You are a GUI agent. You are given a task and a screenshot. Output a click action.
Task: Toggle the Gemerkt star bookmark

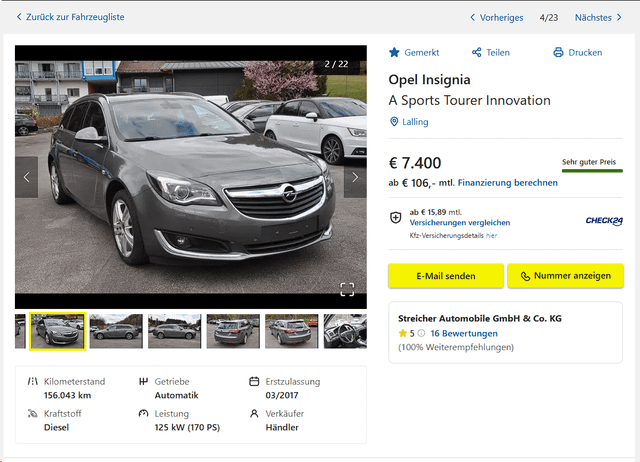394,52
